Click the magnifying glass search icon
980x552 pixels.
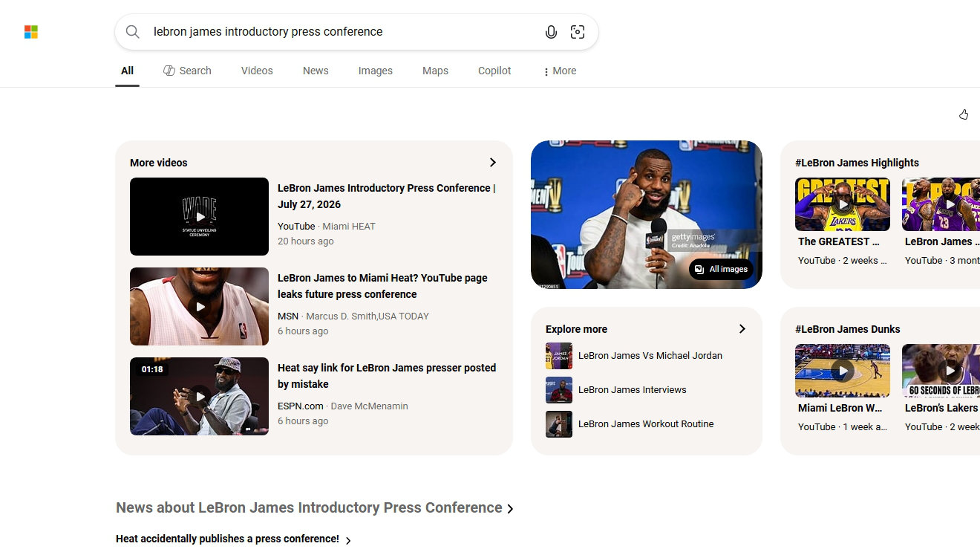click(x=133, y=32)
